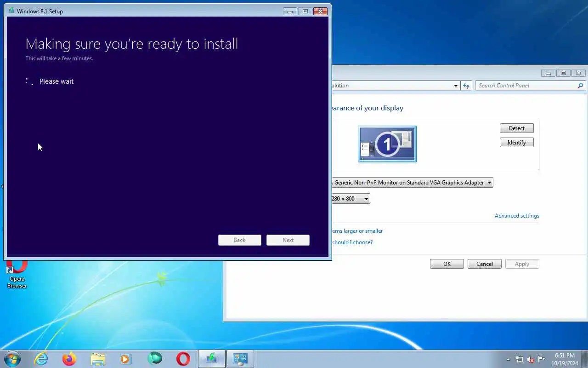The height and width of the screenshot is (368, 588).
Task: Minimize the Windows 8.1 Setup window
Action: pyautogui.click(x=290, y=11)
